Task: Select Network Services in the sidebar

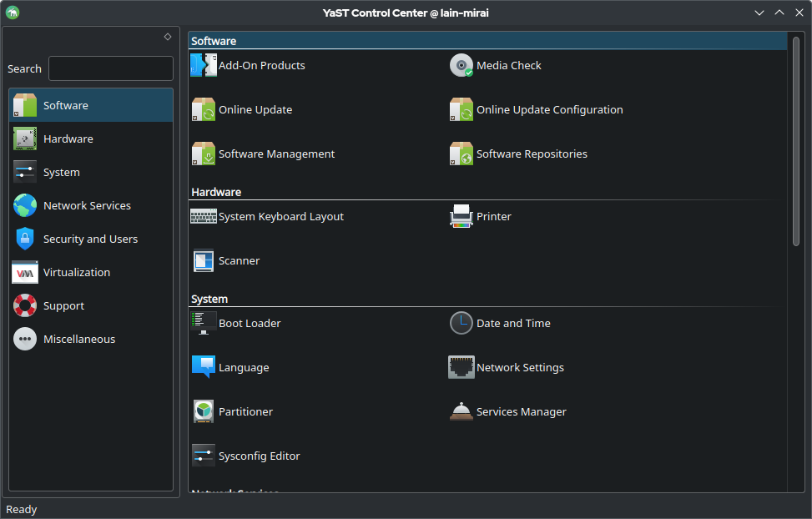Action: tap(87, 206)
